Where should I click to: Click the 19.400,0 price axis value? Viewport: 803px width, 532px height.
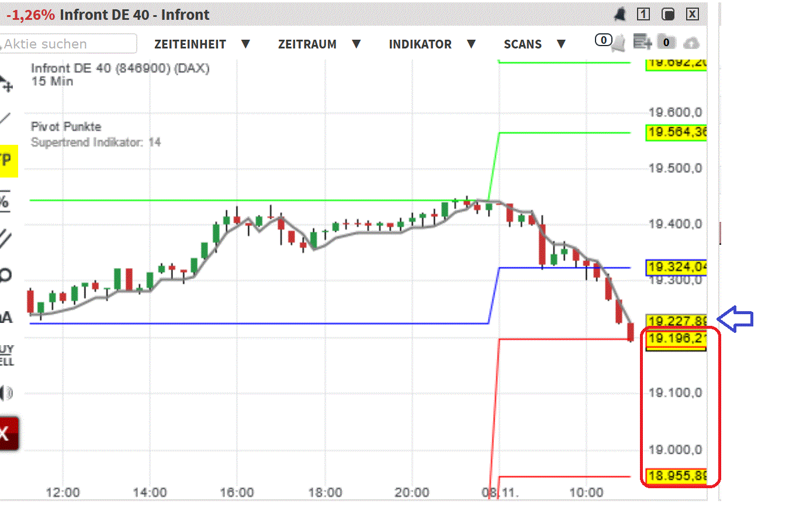coord(676,224)
